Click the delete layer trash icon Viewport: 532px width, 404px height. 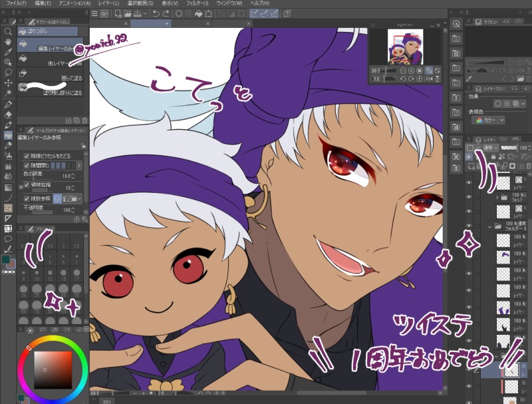point(529,166)
